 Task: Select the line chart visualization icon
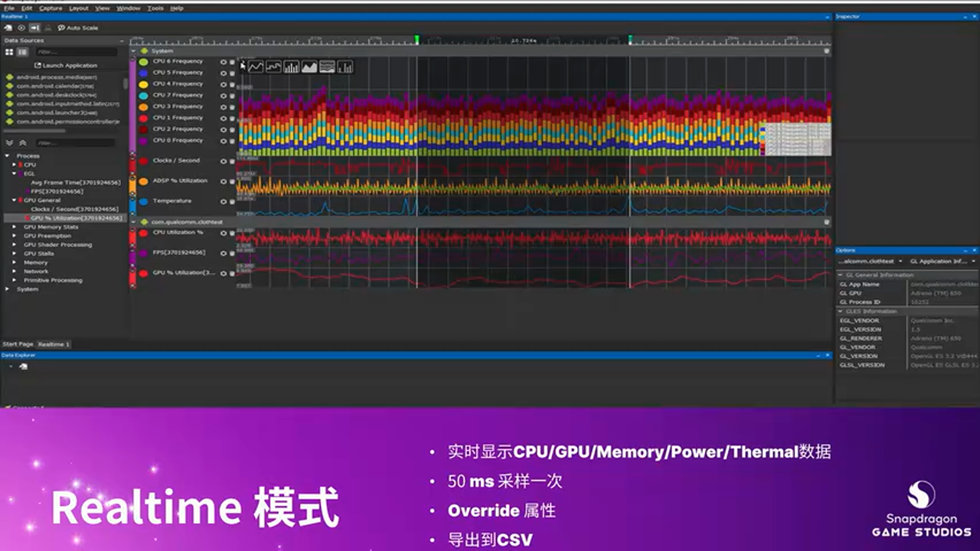(x=256, y=67)
